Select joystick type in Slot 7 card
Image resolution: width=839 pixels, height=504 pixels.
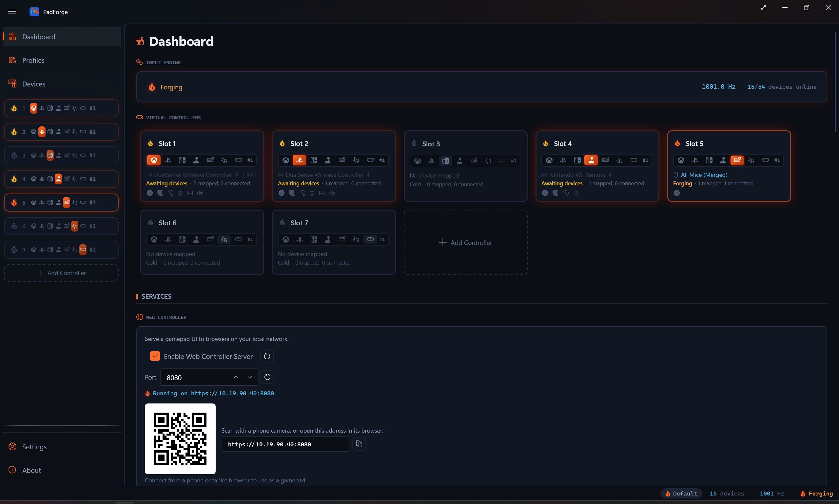(328, 239)
